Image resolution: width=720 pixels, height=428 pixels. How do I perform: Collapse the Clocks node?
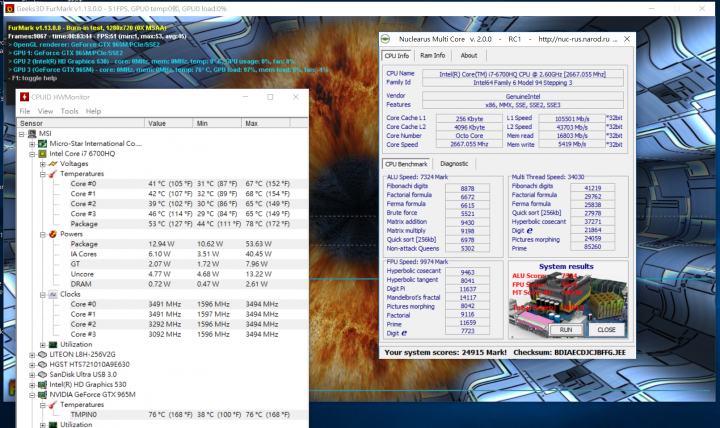(x=43, y=295)
